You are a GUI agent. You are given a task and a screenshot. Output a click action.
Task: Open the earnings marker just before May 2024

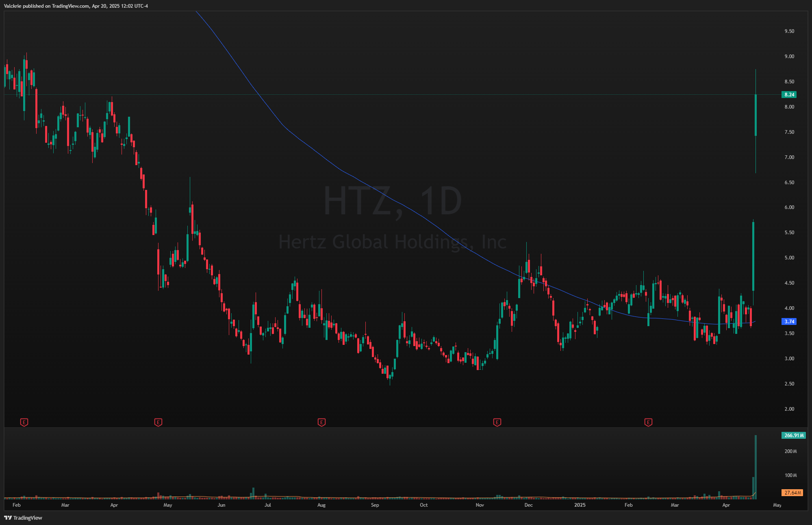point(158,423)
